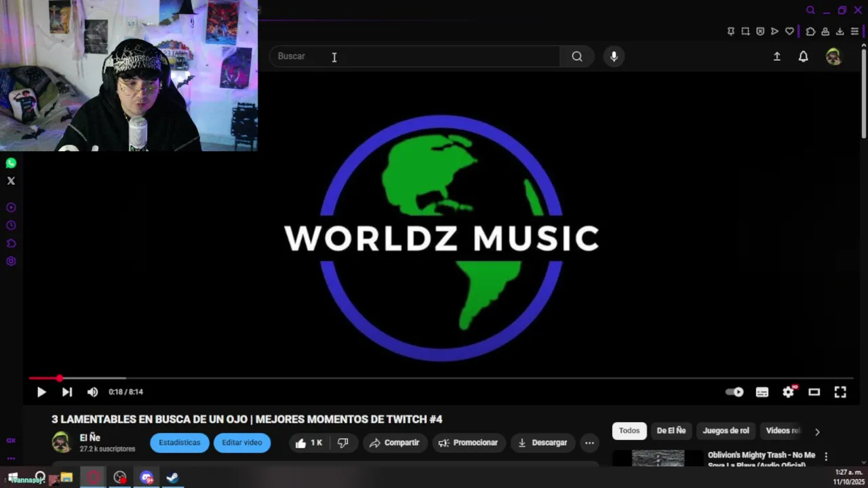Switch to Opera GX in the taskbar

[x=94, y=478]
